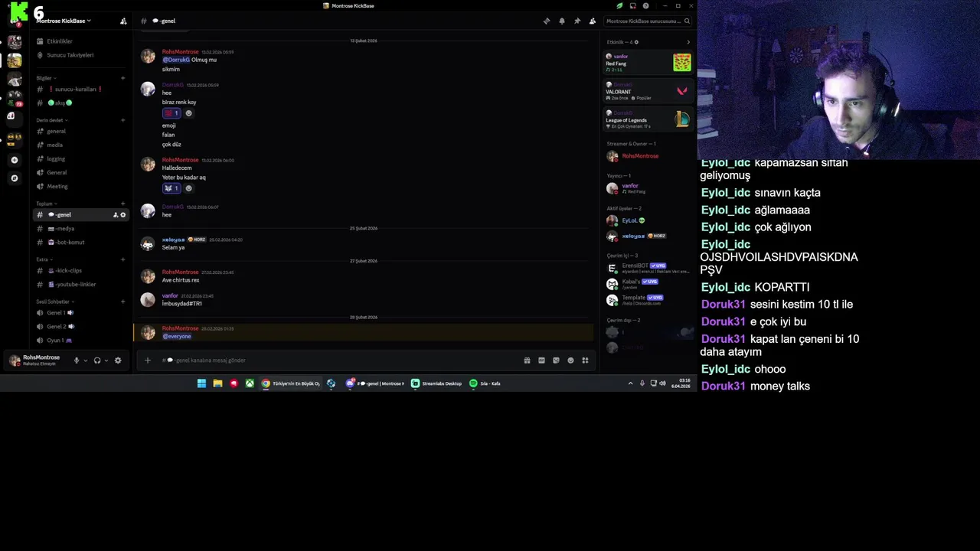Open Chrome taskbar window

click(x=291, y=383)
